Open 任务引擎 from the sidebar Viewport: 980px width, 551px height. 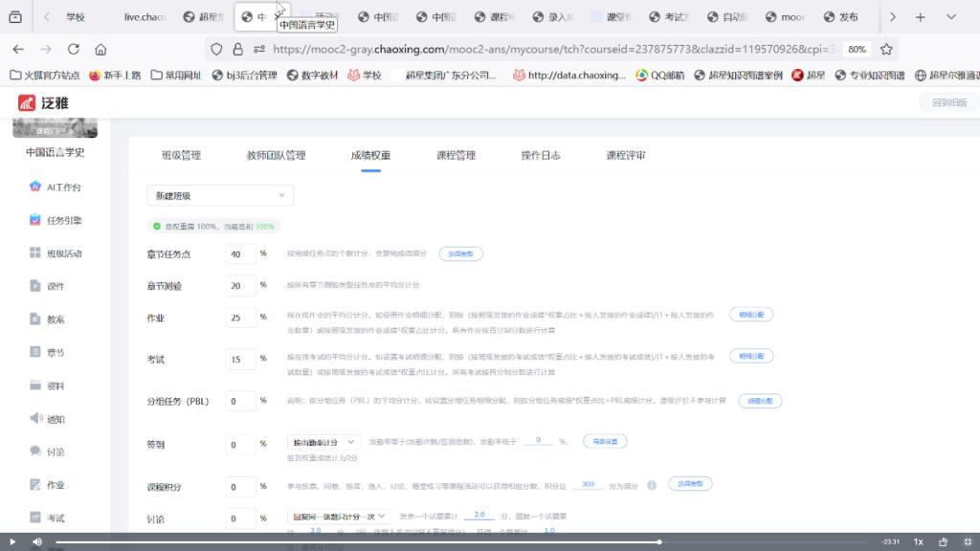point(64,220)
